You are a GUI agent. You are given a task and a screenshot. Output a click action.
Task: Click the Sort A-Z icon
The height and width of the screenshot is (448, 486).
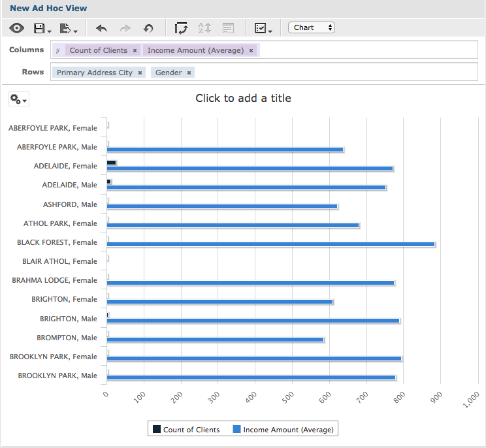204,28
